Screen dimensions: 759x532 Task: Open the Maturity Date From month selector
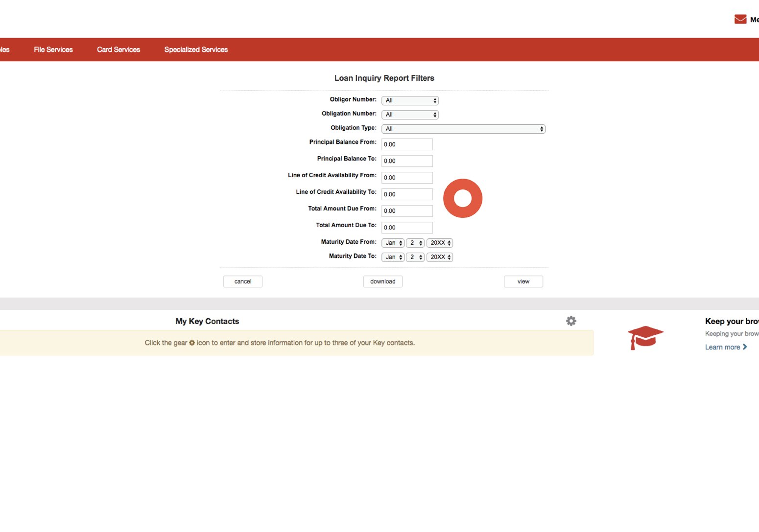click(x=392, y=243)
